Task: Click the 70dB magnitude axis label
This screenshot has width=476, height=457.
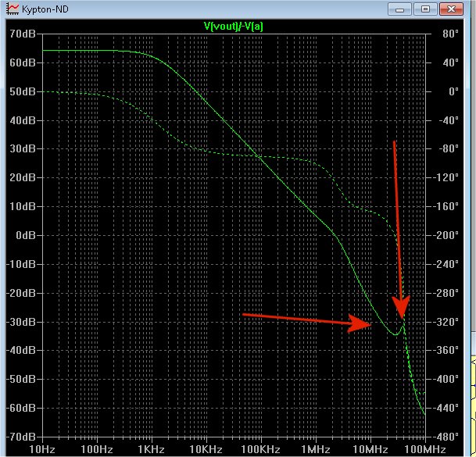Action: coord(23,34)
